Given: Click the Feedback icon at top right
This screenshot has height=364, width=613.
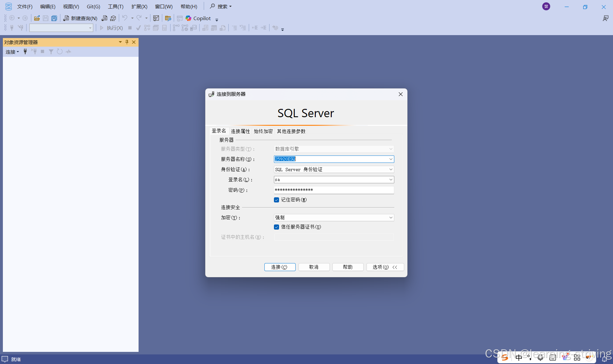Looking at the screenshot, I should coord(605,18).
